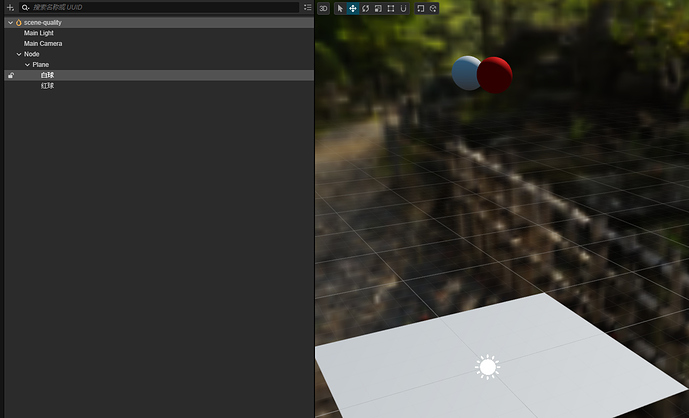
Task: Select the scale transform tool
Action: (378, 8)
